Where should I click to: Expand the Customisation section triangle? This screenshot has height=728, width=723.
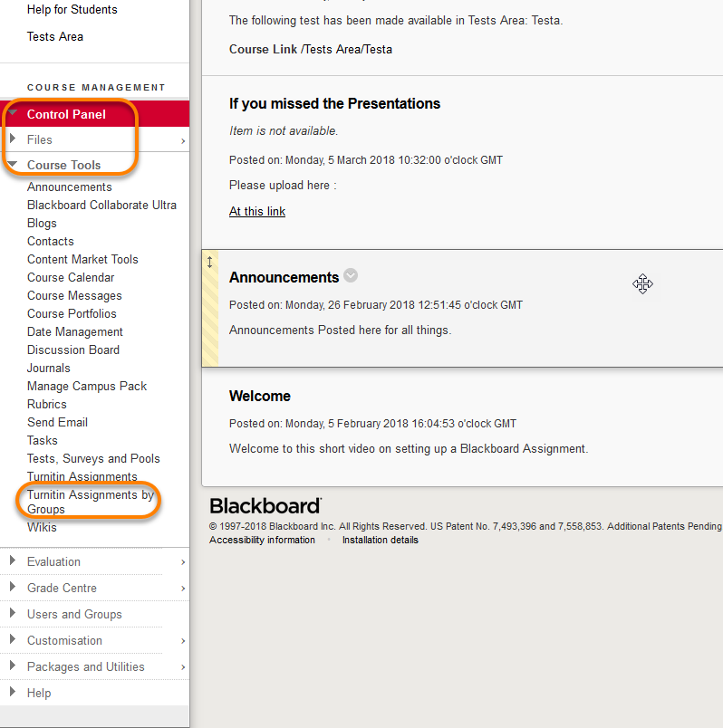pos(13,639)
